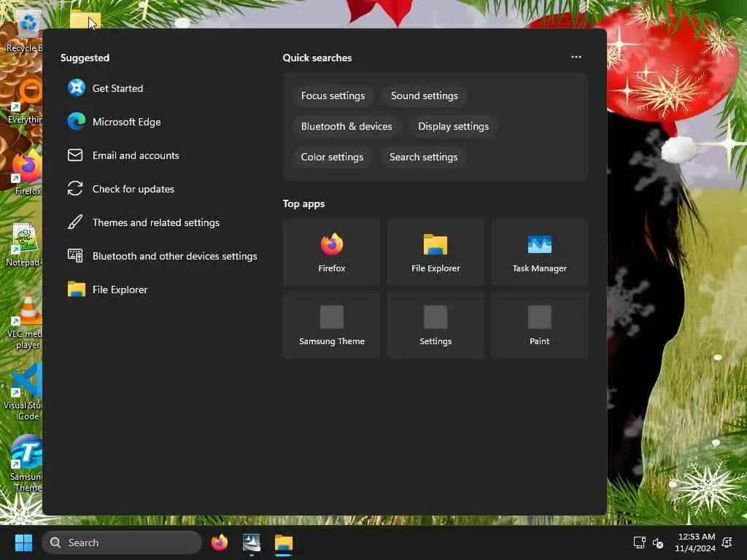Select the Samsung Theme desktop shortcut
Screen dimensions: 747x560
click(26, 464)
